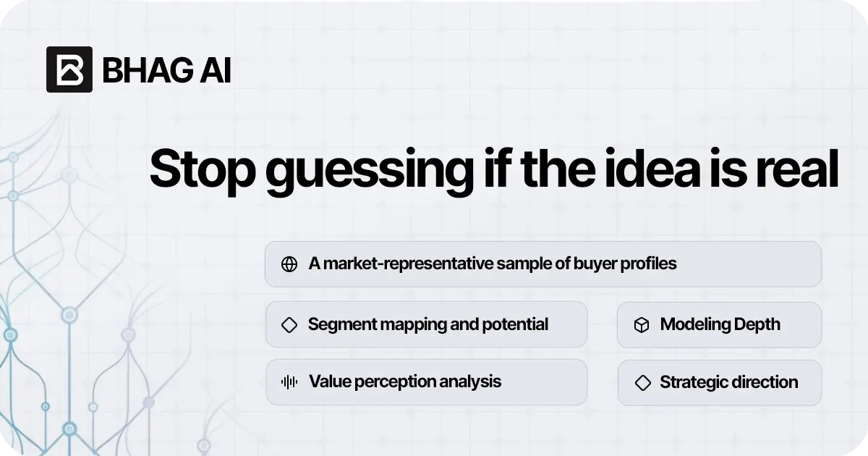
Task: Open the market-representative sample of buyer profiles pill
Action: coord(543,264)
